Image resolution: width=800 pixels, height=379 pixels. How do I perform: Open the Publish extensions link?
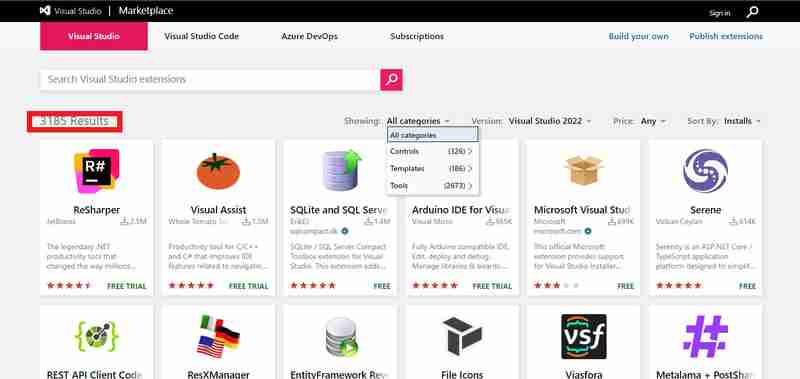pyautogui.click(x=726, y=36)
